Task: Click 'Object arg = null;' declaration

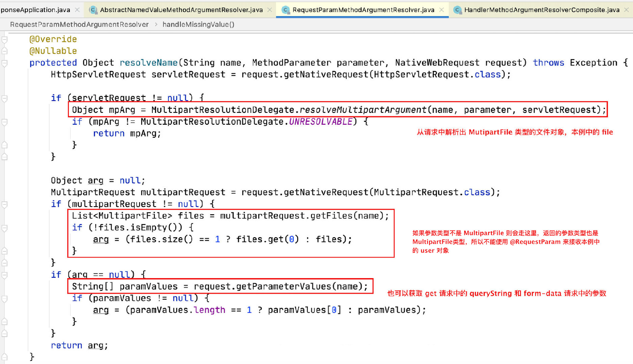Action: [98, 181]
